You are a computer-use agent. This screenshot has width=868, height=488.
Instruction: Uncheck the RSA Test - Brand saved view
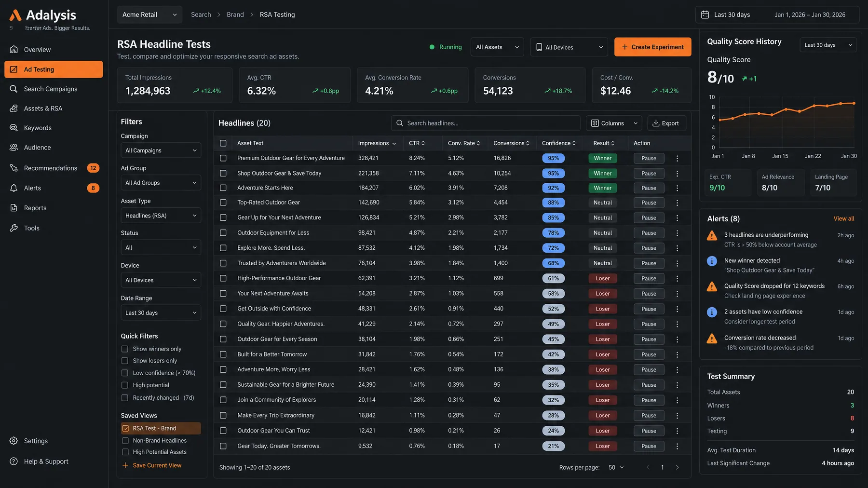125,428
